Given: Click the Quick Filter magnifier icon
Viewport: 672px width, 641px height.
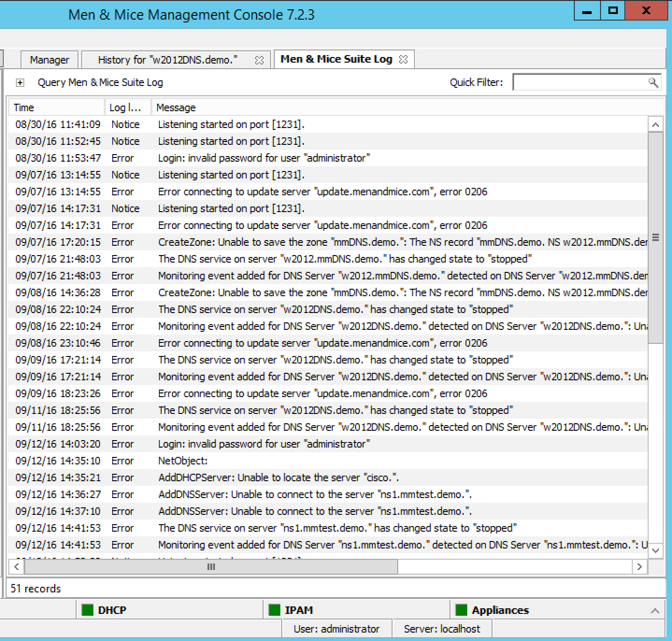Looking at the screenshot, I should coord(653,83).
